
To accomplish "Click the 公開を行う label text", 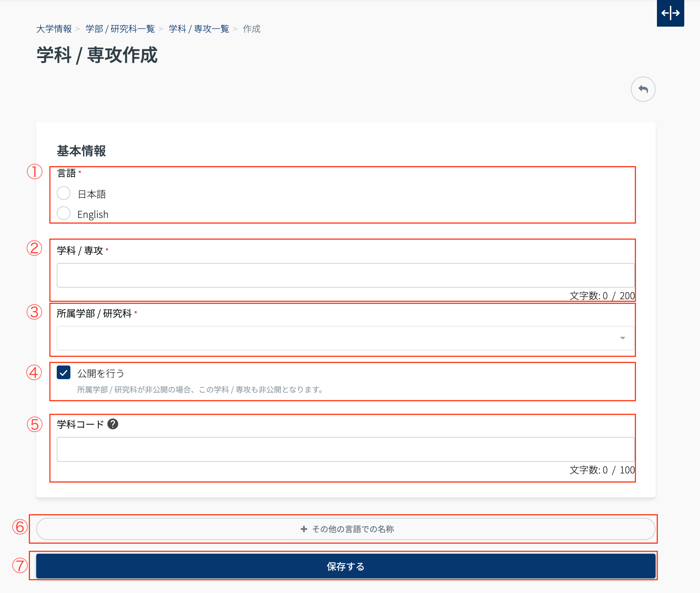I will (x=101, y=373).
